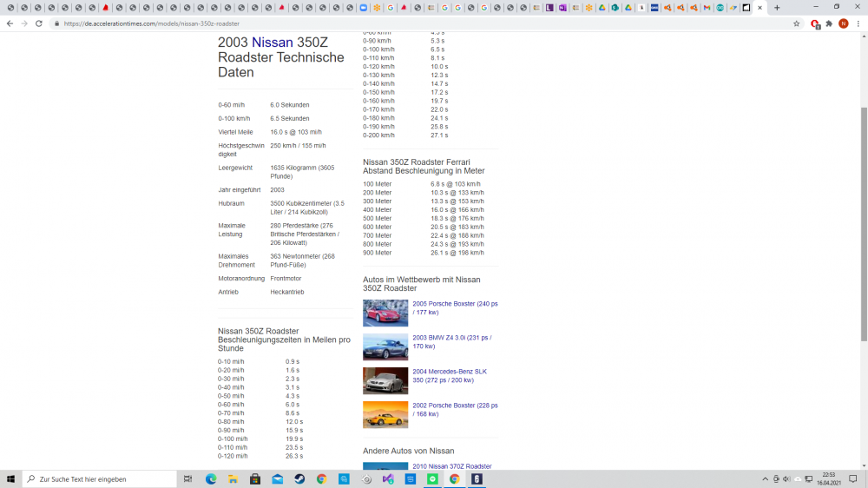View the silver Mercedes SLK thumbnail
Screen dimensions: 868x488
click(385, 380)
